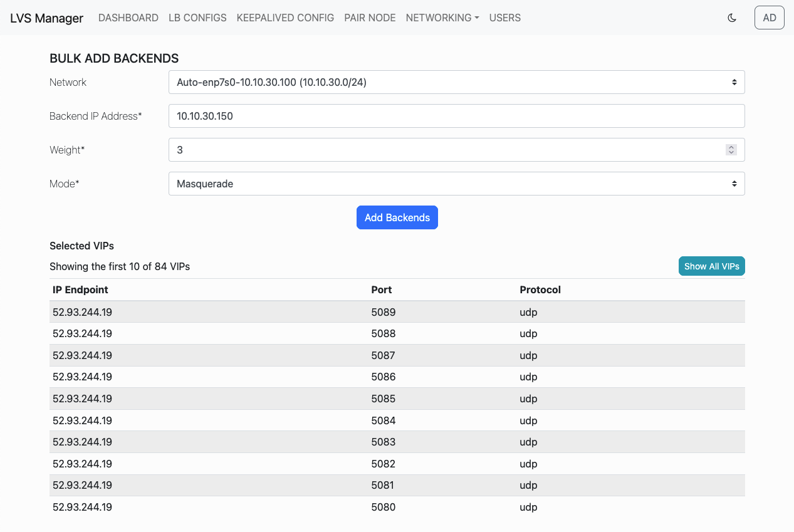
Task: Toggle dark mode moon icon
Action: pyautogui.click(x=731, y=18)
